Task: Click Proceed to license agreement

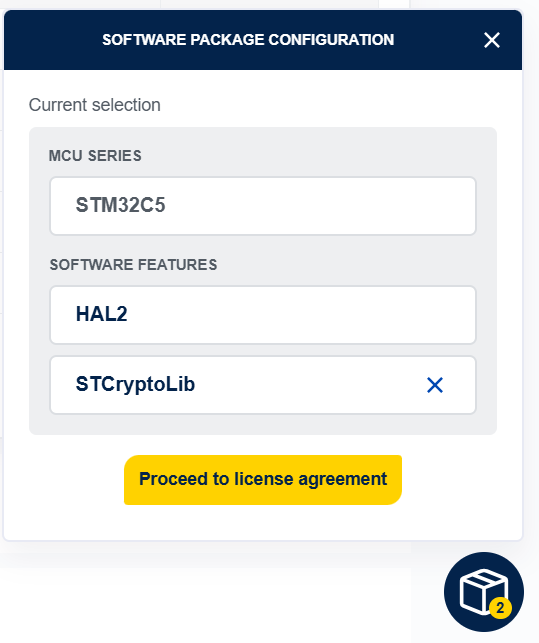Action: tap(263, 479)
